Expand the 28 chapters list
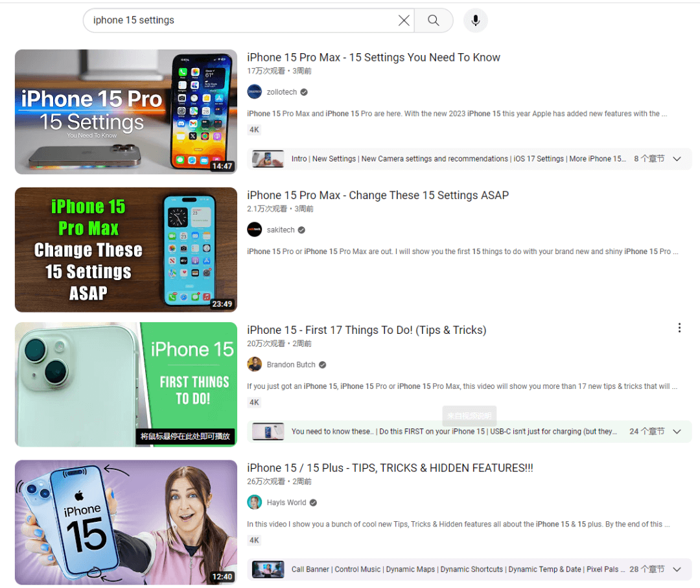The height and width of the screenshot is (588, 700). pyautogui.click(x=677, y=569)
